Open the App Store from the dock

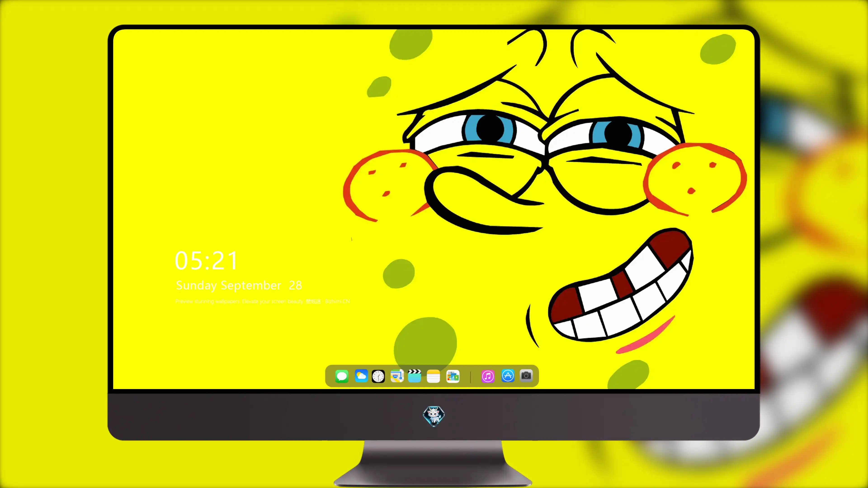pos(508,376)
